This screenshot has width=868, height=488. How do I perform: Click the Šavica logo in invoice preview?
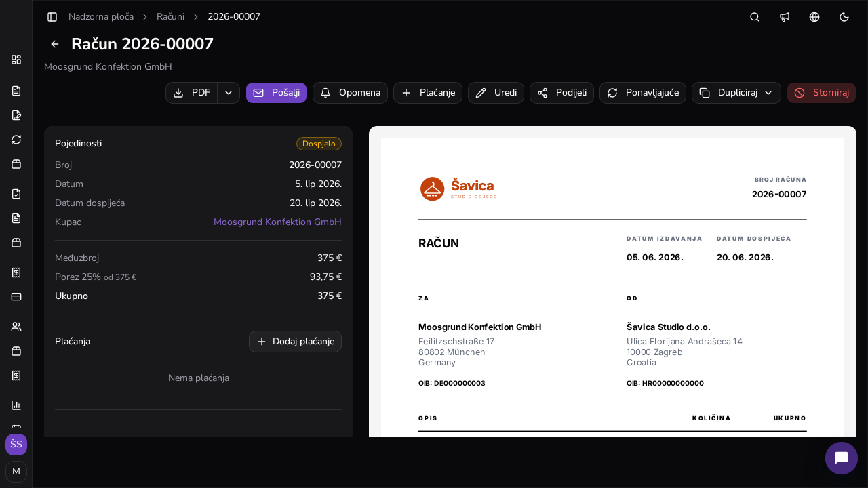(x=458, y=188)
